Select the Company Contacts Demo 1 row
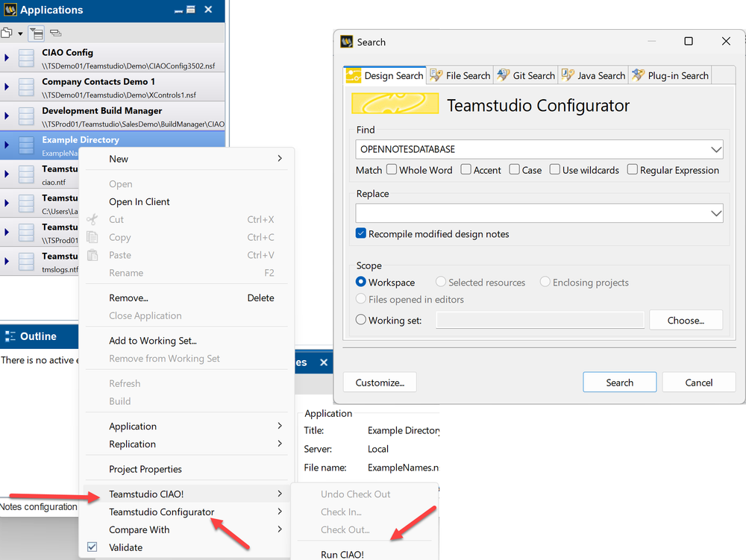 pyautogui.click(x=113, y=87)
